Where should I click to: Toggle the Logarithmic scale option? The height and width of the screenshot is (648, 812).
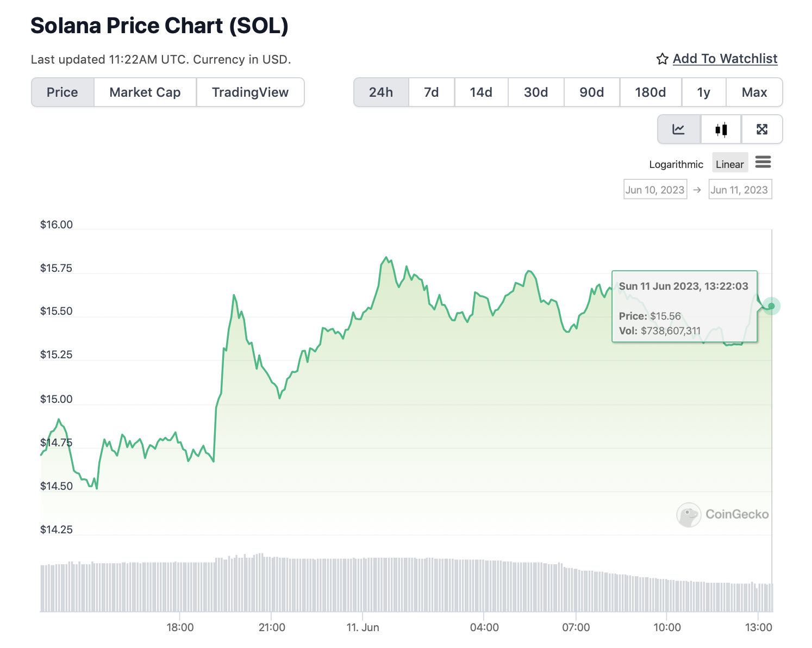676,164
